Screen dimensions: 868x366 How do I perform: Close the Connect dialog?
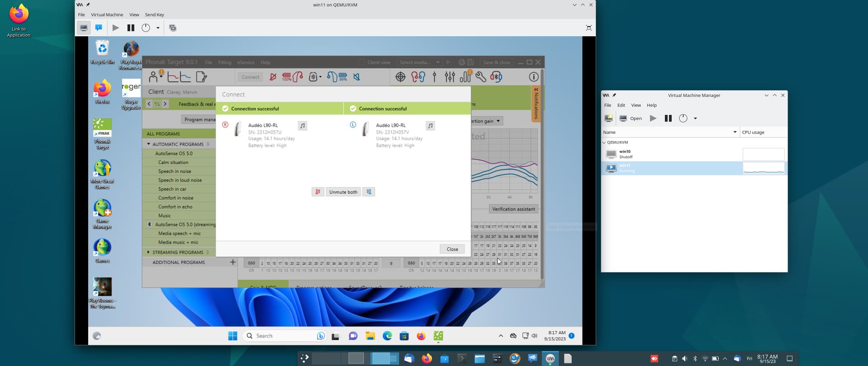[453, 249]
